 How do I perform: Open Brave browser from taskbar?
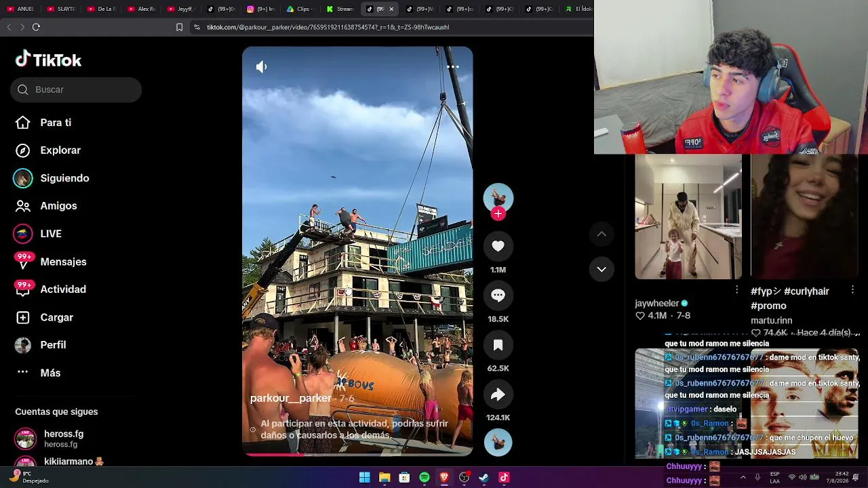[444, 478]
